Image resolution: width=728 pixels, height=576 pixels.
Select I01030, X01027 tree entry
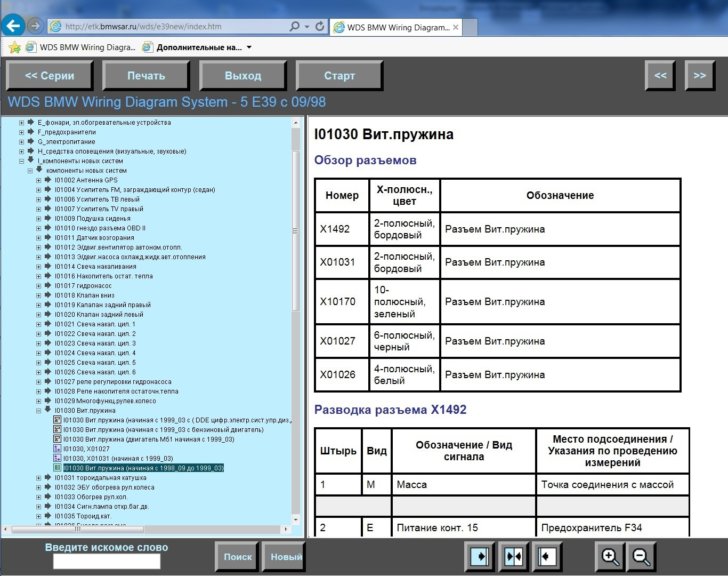tap(86, 449)
